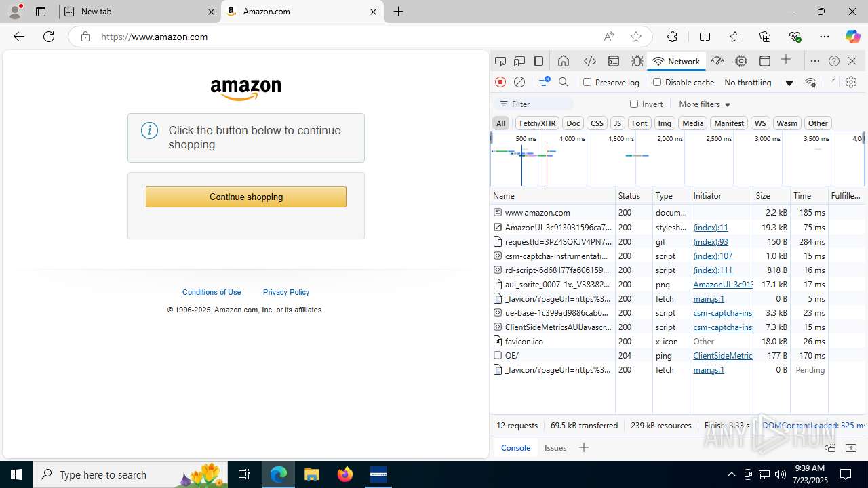Open DevTools help question mark
This screenshot has height=488, width=868.
[x=834, y=61]
